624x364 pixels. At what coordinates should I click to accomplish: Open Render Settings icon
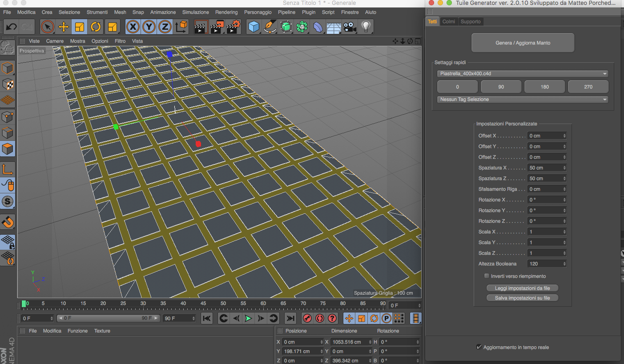[x=233, y=27]
